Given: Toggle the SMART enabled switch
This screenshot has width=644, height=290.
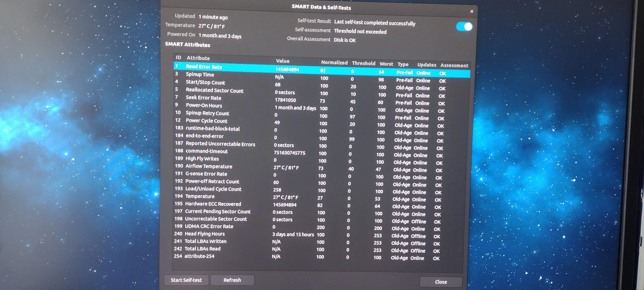Looking at the screenshot, I should 464,26.
